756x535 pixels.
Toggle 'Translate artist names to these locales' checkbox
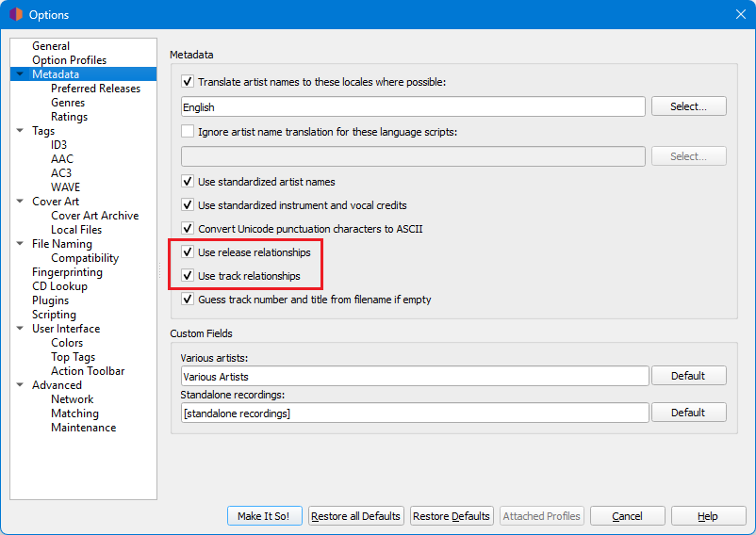click(x=188, y=82)
